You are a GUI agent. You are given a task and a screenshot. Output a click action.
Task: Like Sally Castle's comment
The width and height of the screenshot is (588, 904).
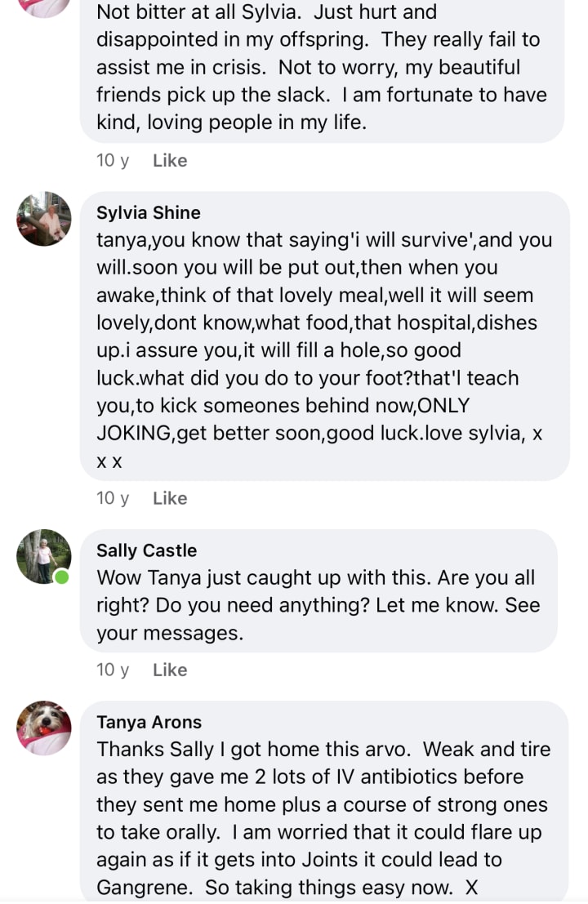[x=170, y=670]
